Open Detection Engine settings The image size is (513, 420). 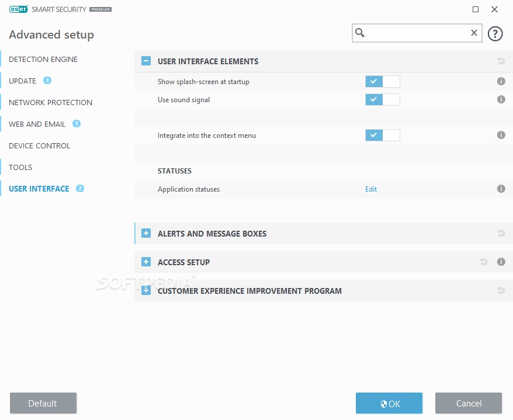[x=43, y=59]
